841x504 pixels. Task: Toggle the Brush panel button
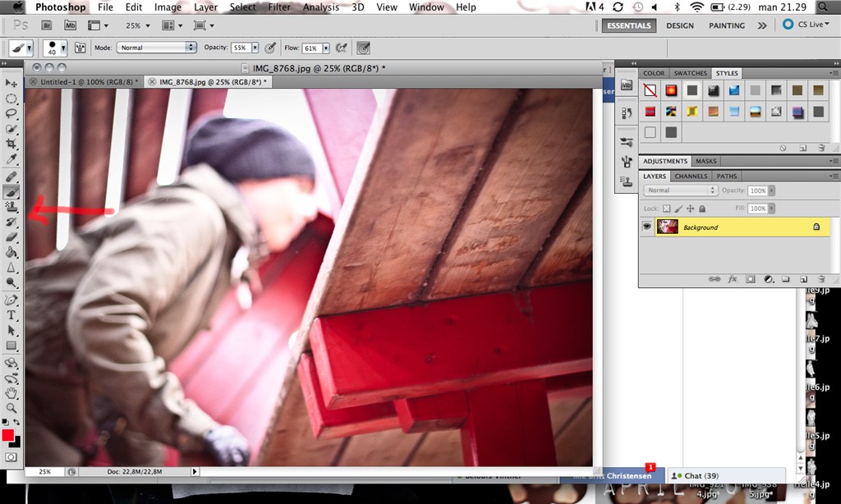(x=80, y=48)
